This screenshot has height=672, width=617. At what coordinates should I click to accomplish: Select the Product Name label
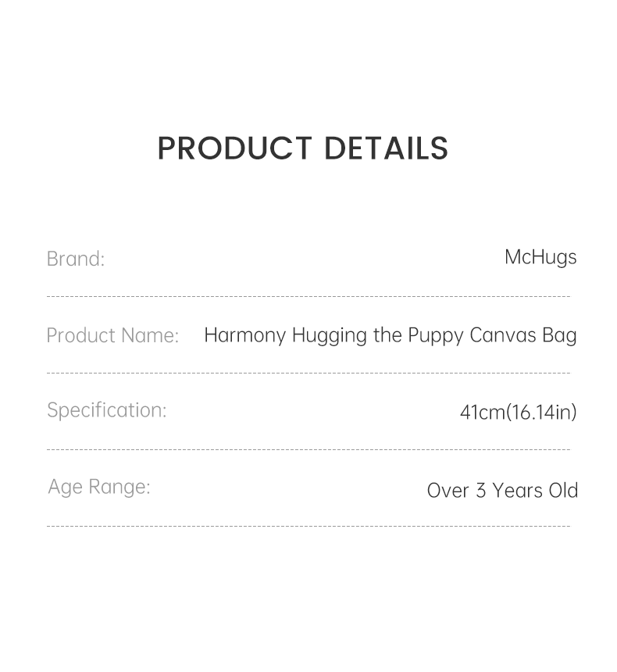(x=112, y=335)
